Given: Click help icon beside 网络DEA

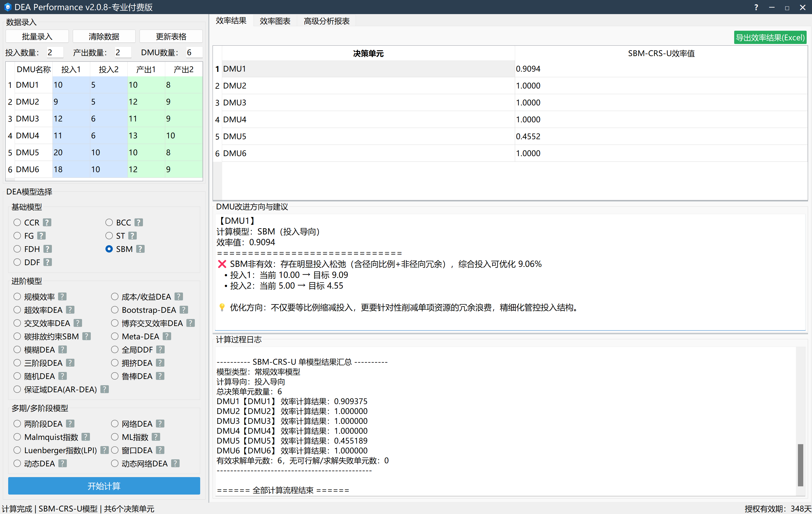Looking at the screenshot, I should [160, 424].
